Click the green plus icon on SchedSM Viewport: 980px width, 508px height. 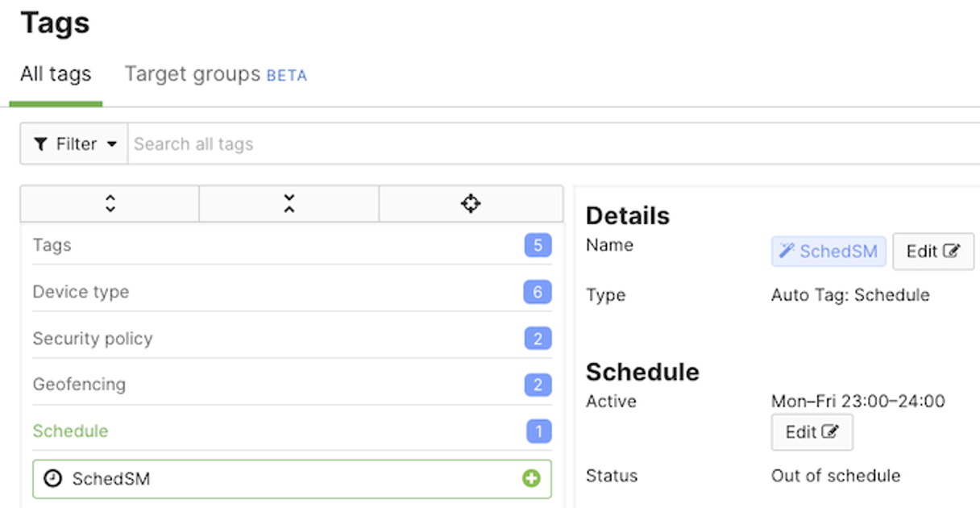click(x=530, y=479)
